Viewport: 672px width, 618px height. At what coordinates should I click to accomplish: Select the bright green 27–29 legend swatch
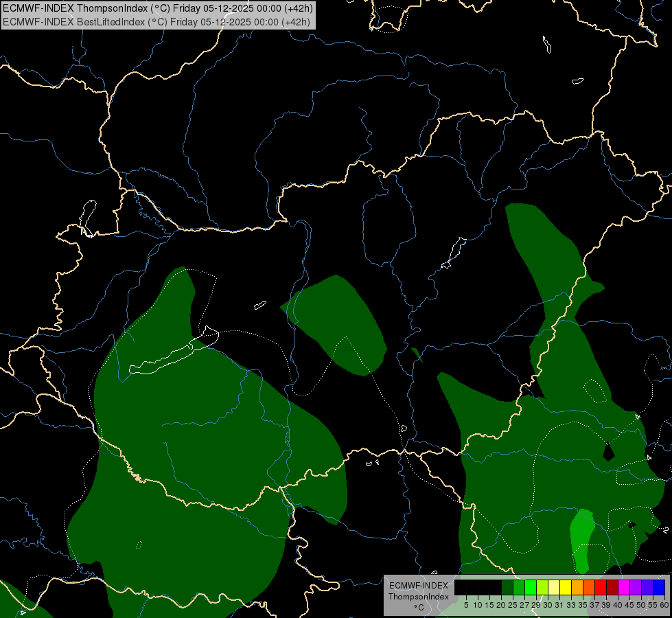click(531, 587)
